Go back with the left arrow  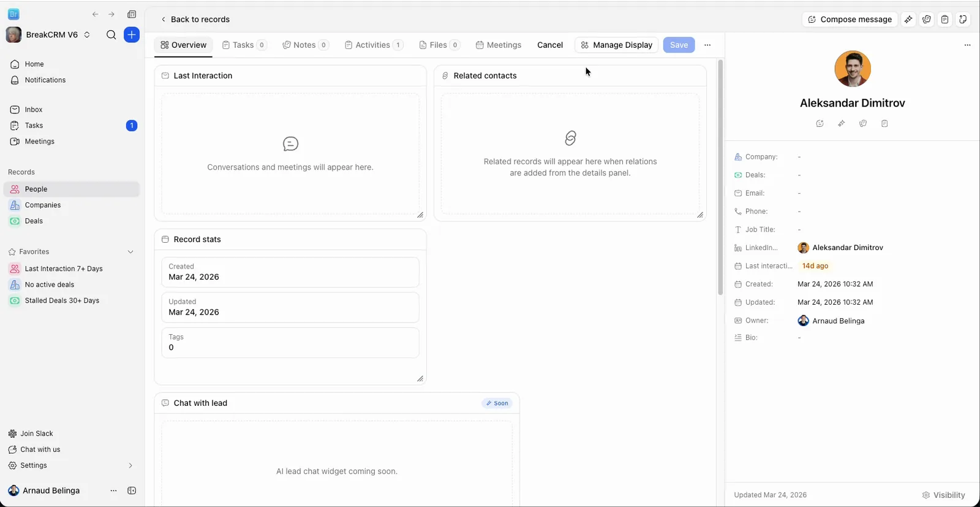(x=95, y=14)
